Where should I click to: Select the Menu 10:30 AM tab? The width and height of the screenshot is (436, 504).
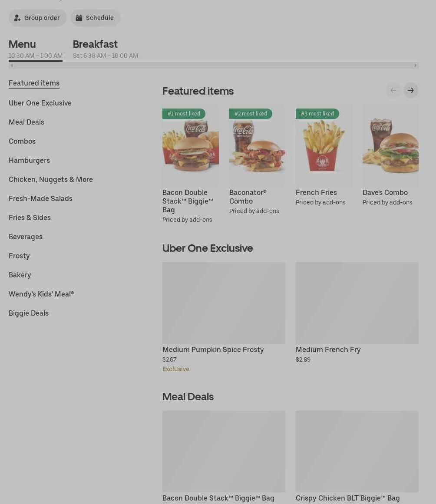(35, 49)
